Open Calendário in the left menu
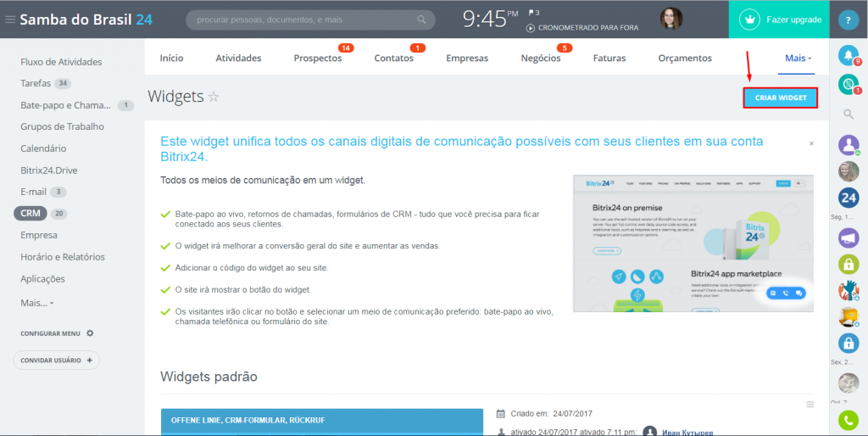This screenshot has width=868, height=436. (43, 148)
